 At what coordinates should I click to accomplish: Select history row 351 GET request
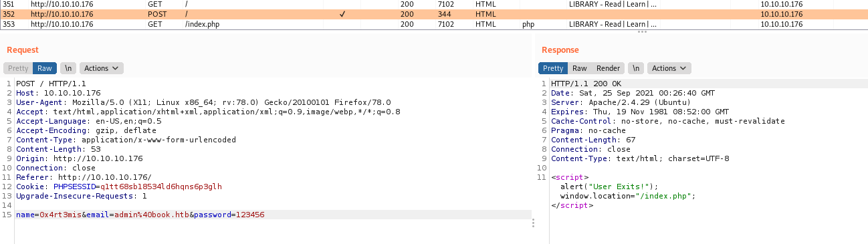point(434,4)
